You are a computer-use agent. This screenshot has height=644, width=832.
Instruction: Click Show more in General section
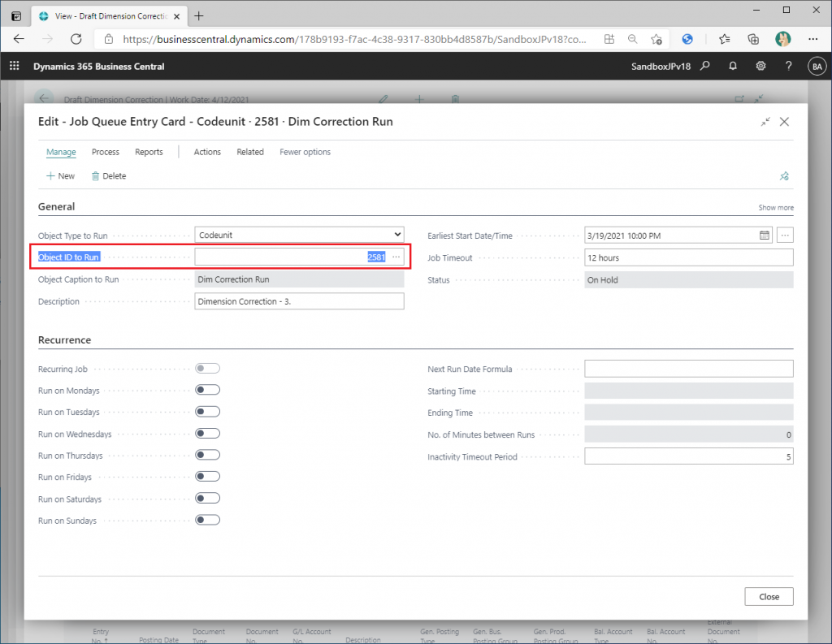(776, 207)
